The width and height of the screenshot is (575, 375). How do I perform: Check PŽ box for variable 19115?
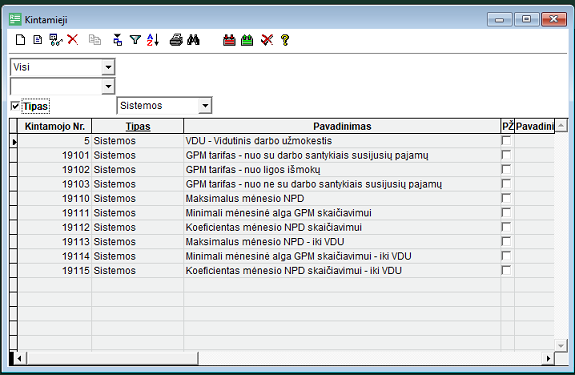(x=506, y=271)
